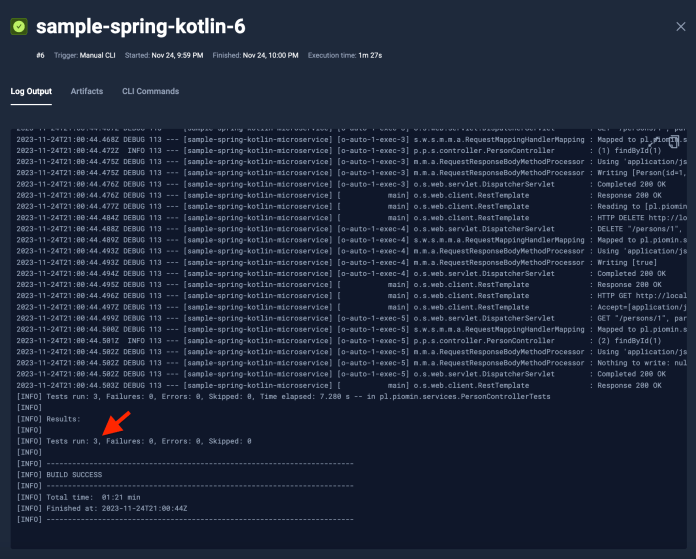The image size is (696, 559).
Task: Expand the log output to fullscreen
Action: (x=653, y=142)
